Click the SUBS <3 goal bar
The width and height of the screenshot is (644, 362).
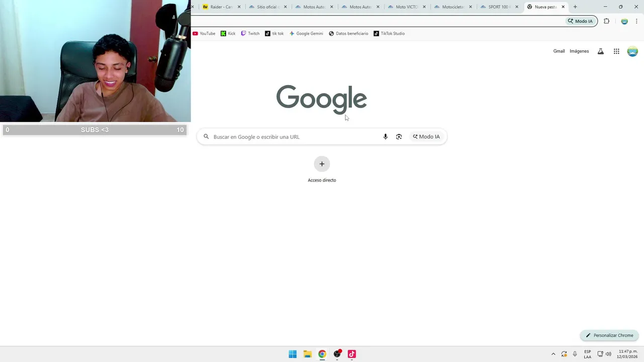[x=95, y=130]
